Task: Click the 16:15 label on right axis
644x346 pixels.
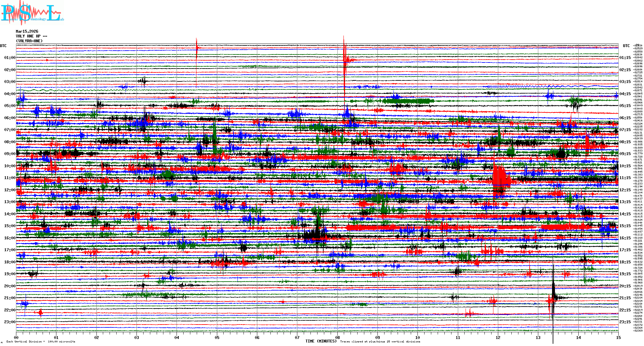Action: point(625,238)
